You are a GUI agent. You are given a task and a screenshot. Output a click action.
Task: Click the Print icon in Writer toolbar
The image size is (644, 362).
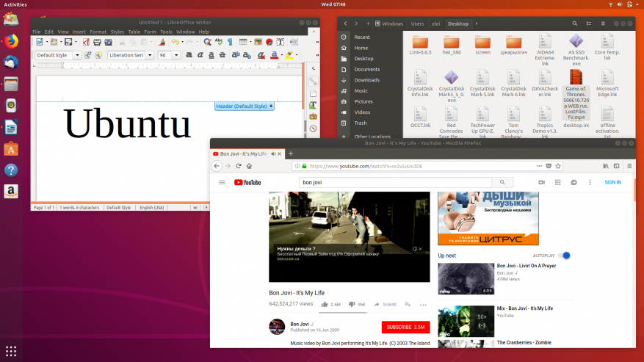pos(97,42)
